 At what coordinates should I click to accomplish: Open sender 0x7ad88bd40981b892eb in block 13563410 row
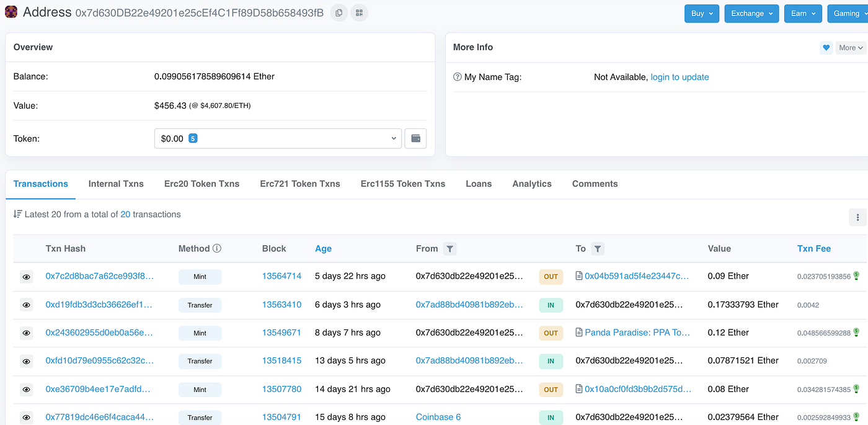pos(469,305)
